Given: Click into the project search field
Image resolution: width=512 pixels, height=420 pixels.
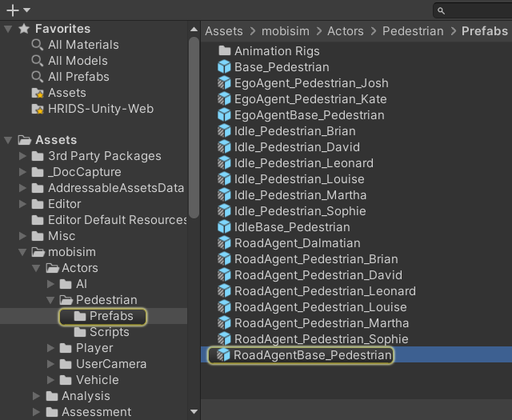Looking at the screenshot, I should click(x=473, y=10).
